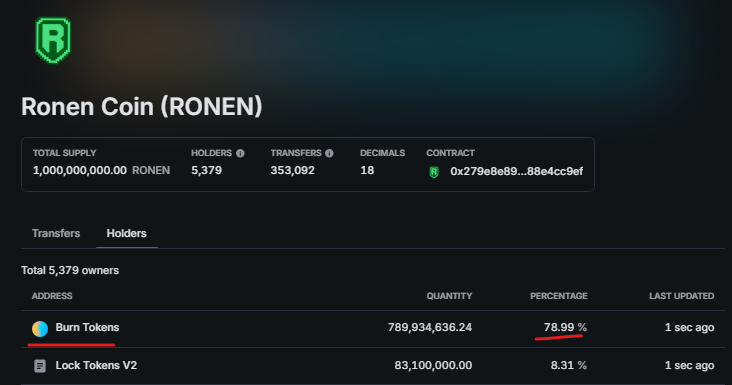Click the green Ronen Coin shield logo

[53, 40]
